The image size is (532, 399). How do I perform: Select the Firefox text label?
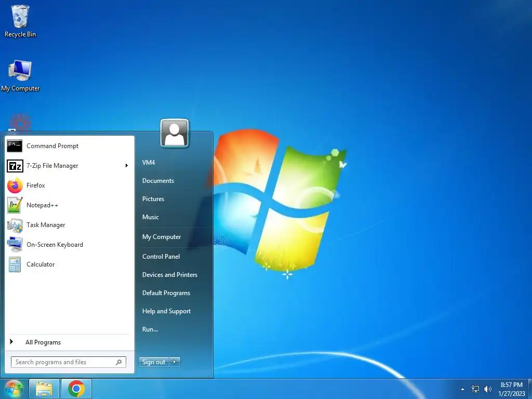click(36, 185)
